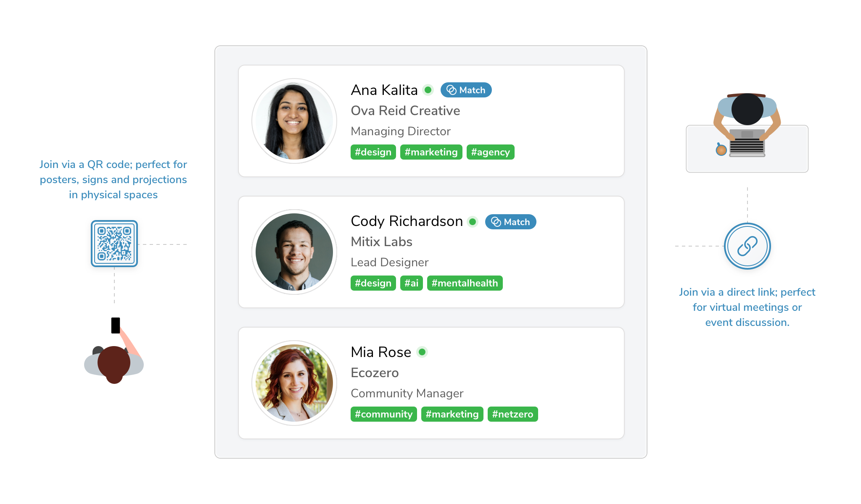Viewport: 861px width, 504px height.
Task: Click Ana Kalita's green online status dot
Action: tap(428, 90)
